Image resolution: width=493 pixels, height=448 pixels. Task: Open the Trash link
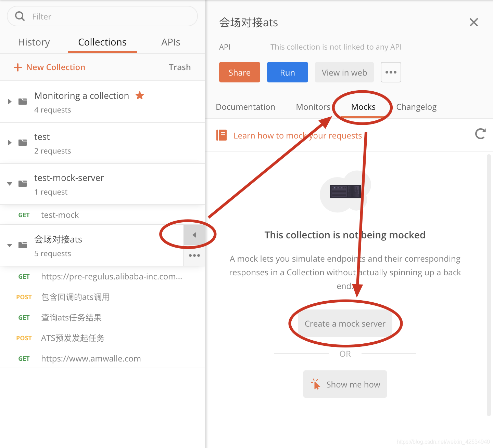[x=180, y=67]
